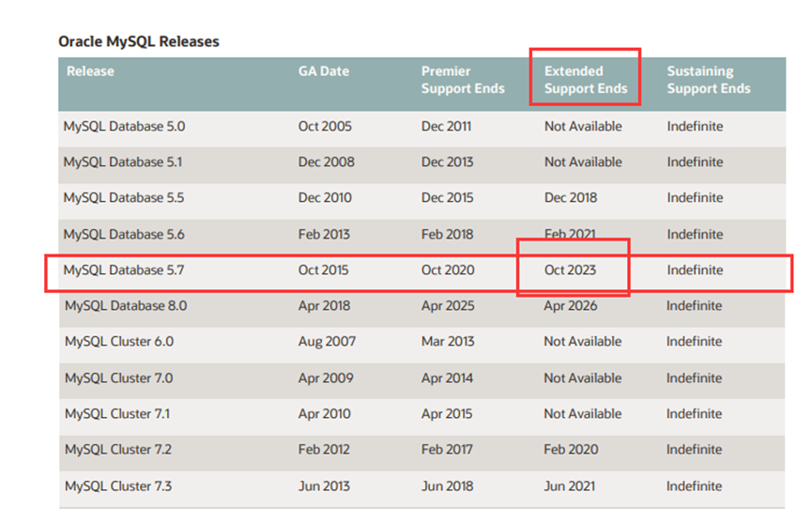Click premier support date 'Feb 2018'
Screen dimensions: 812x509
(448, 235)
